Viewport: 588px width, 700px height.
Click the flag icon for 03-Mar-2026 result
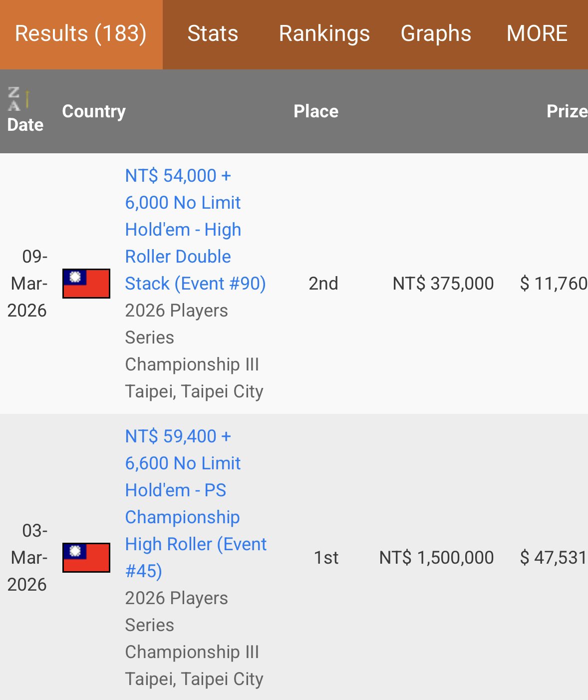pos(86,557)
